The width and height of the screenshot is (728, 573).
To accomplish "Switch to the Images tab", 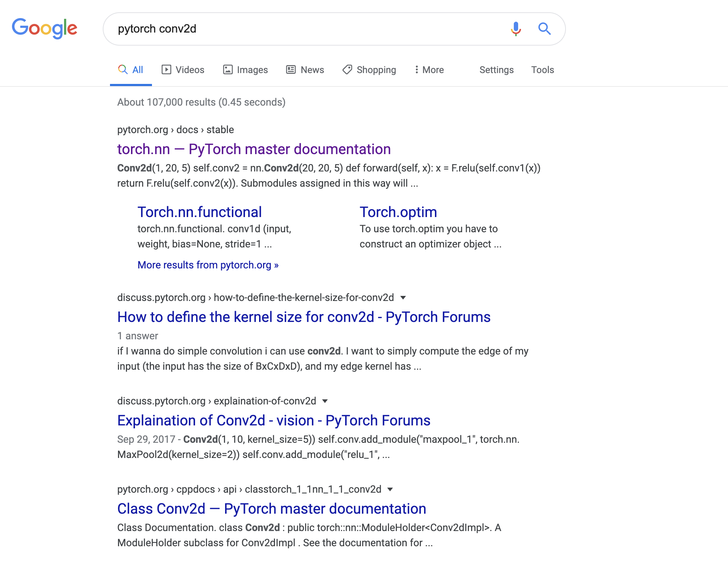I will [252, 69].
